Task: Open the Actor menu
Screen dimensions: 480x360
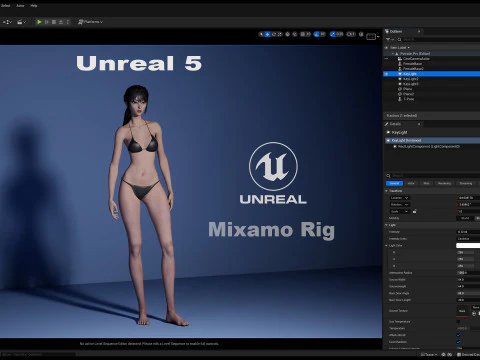Action: tap(20, 6)
